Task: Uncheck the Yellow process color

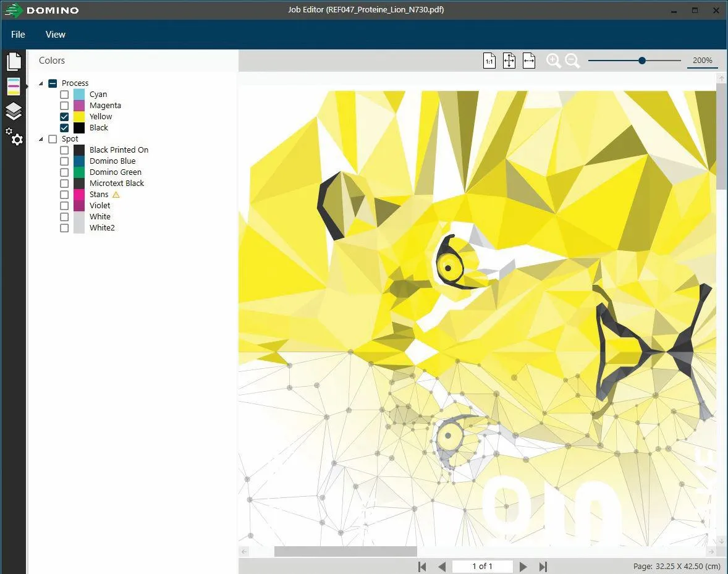Action: pyautogui.click(x=64, y=117)
